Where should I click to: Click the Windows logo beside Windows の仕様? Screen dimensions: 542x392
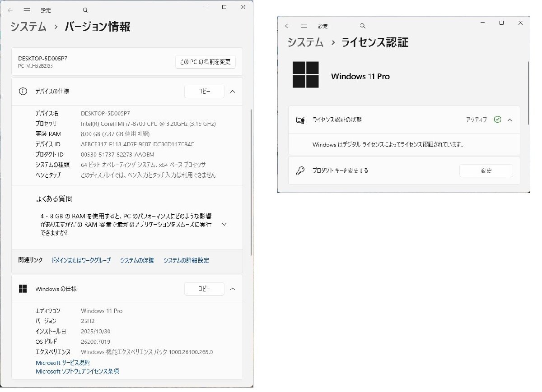(23, 289)
